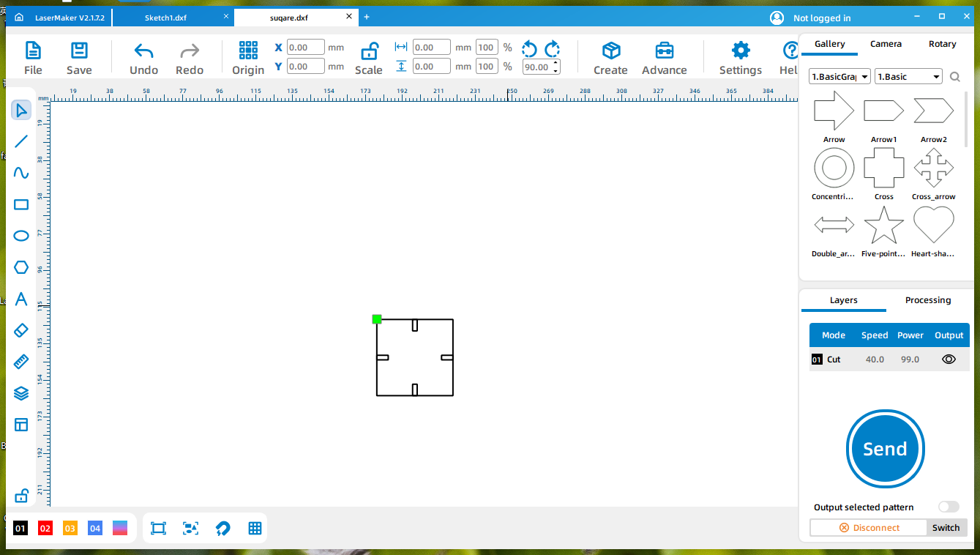The height and width of the screenshot is (555, 980).
Task: Click the Y position input field
Action: pyautogui.click(x=305, y=67)
